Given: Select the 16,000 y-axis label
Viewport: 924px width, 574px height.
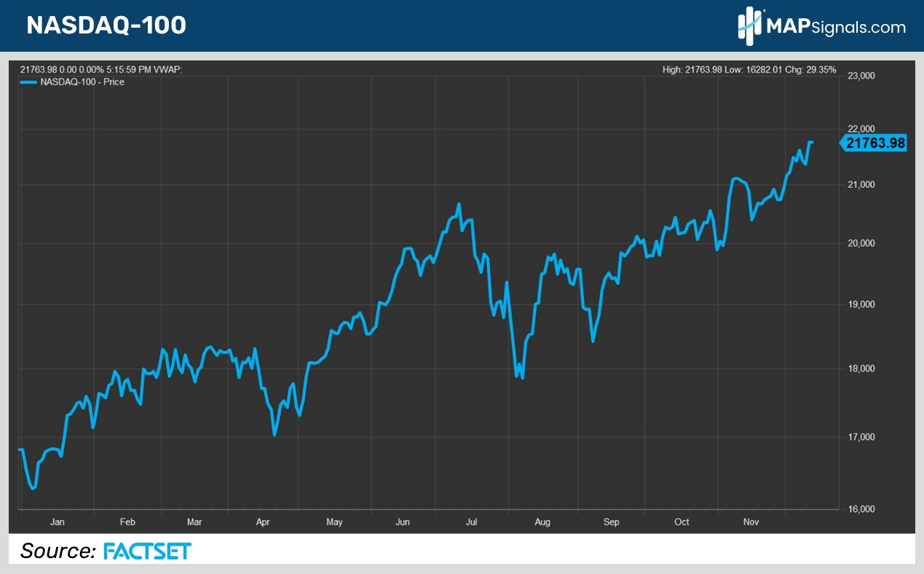Looking at the screenshot, I should click(860, 508).
